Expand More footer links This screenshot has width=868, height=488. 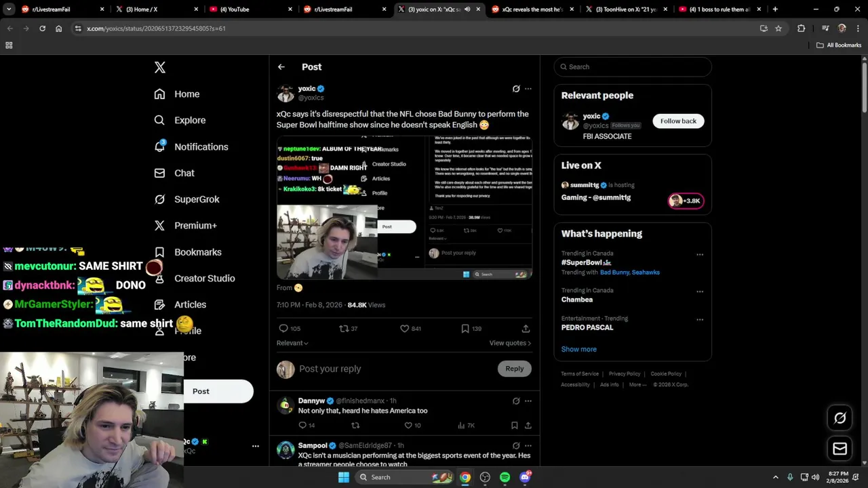637,384
